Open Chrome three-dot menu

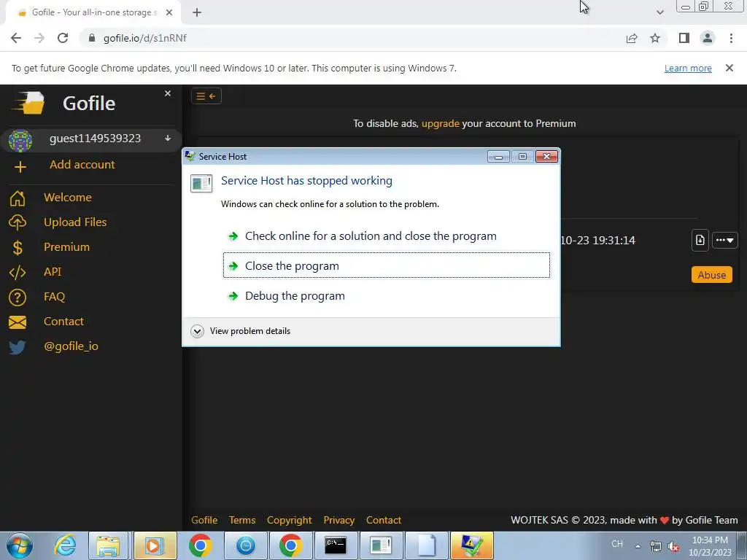(731, 38)
